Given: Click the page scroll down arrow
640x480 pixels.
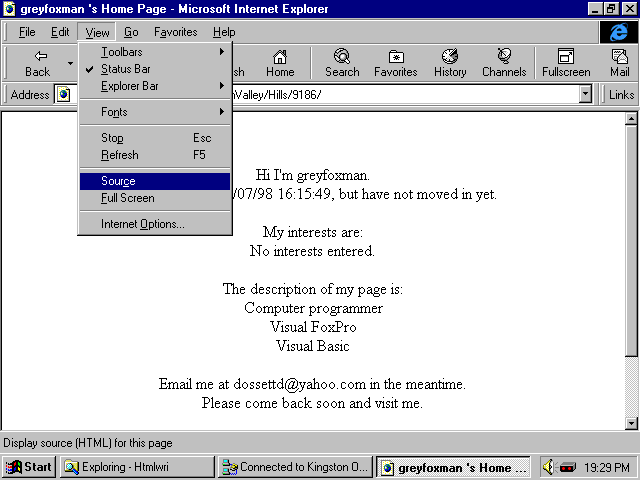Looking at the screenshot, I should (x=631, y=424).
